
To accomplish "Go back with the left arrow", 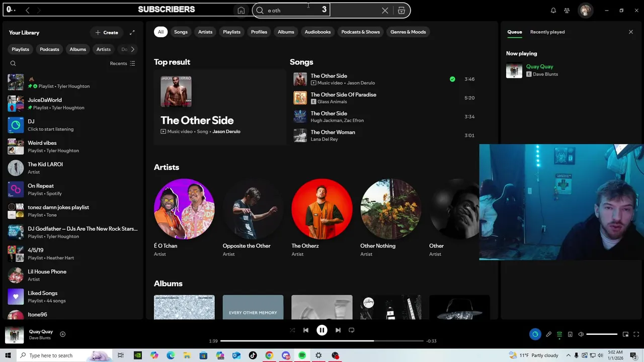I will (28, 10).
